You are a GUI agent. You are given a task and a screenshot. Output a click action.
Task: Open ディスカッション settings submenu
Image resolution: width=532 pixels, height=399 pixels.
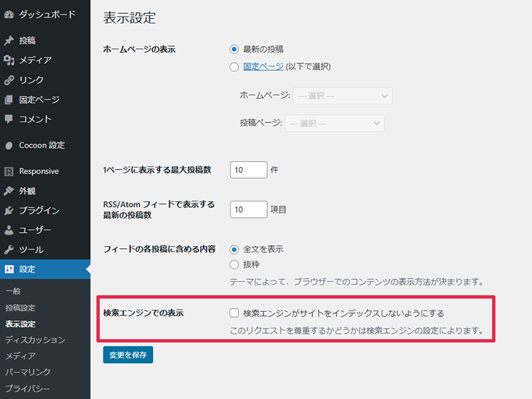pyautogui.click(x=35, y=340)
